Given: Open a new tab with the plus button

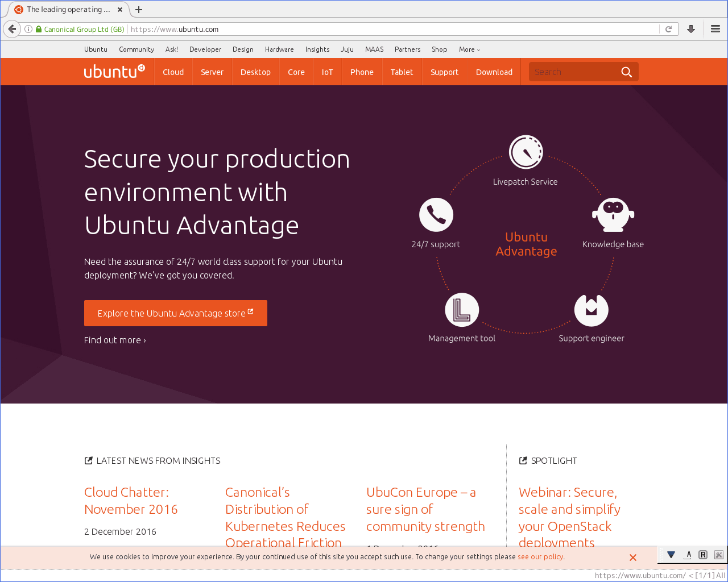Looking at the screenshot, I should [139, 10].
